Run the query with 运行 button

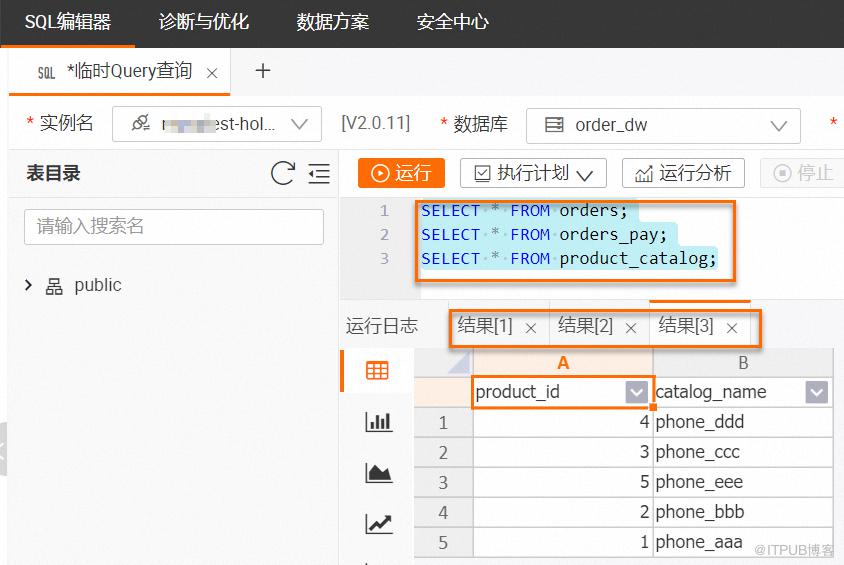(401, 173)
